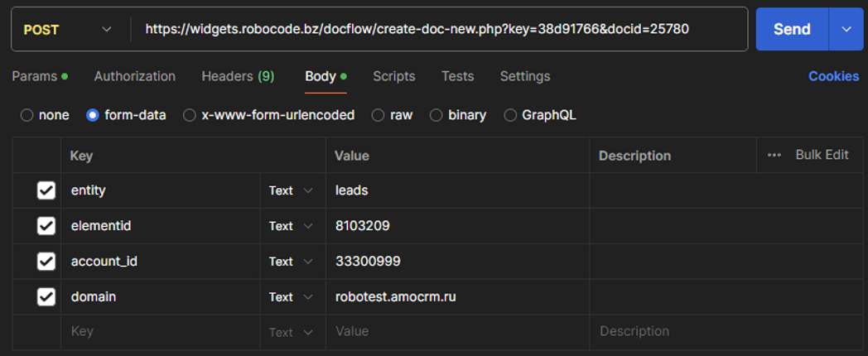Select x-www-form-urlencoded body type
Screen dimensions: 868x356
[190, 115]
